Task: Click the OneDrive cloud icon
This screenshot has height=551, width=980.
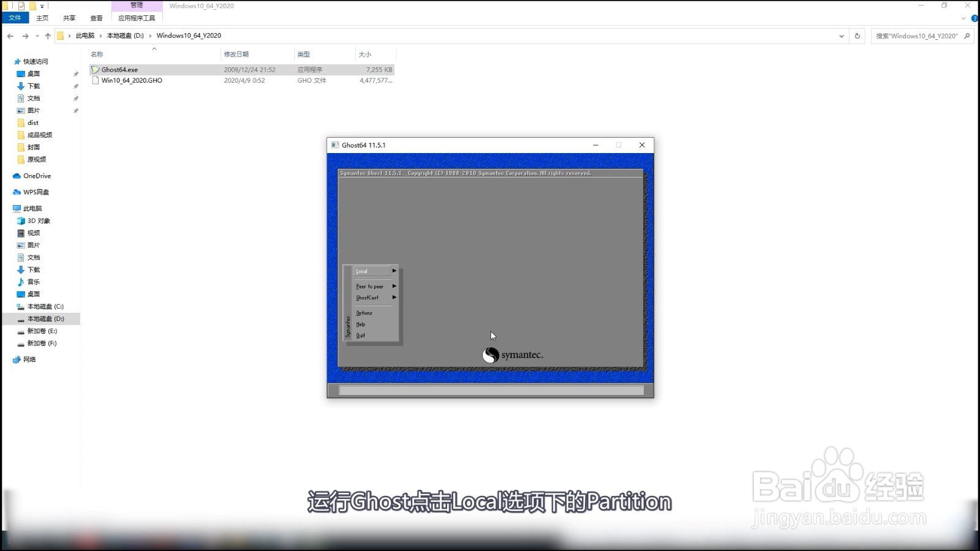Action: [x=17, y=176]
